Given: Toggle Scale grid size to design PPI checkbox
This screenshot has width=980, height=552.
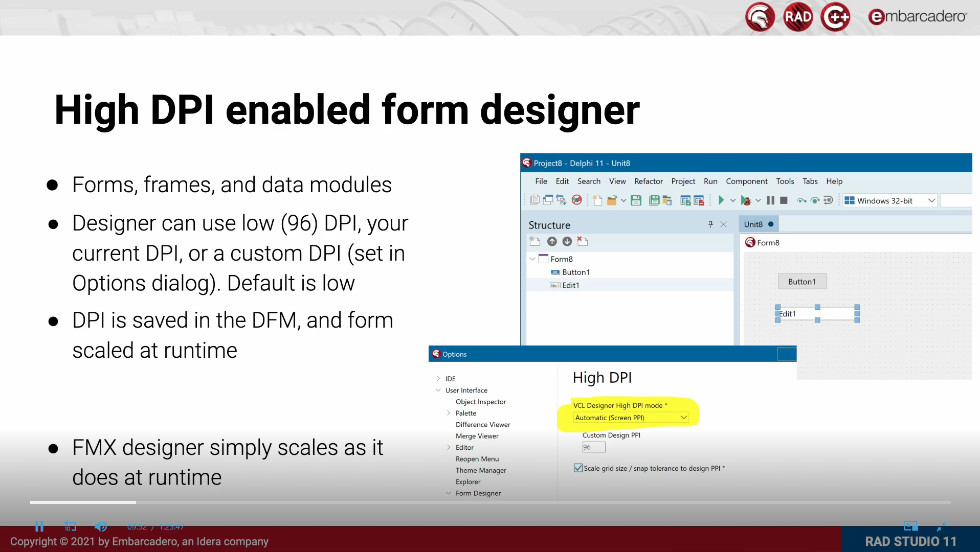Looking at the screenshot, I should point(578,468).
